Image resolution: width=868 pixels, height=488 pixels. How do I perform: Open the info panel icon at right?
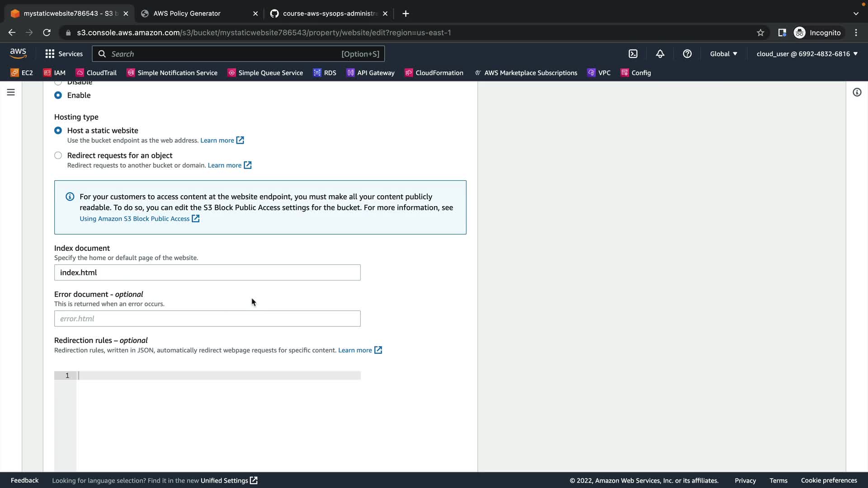857,92
